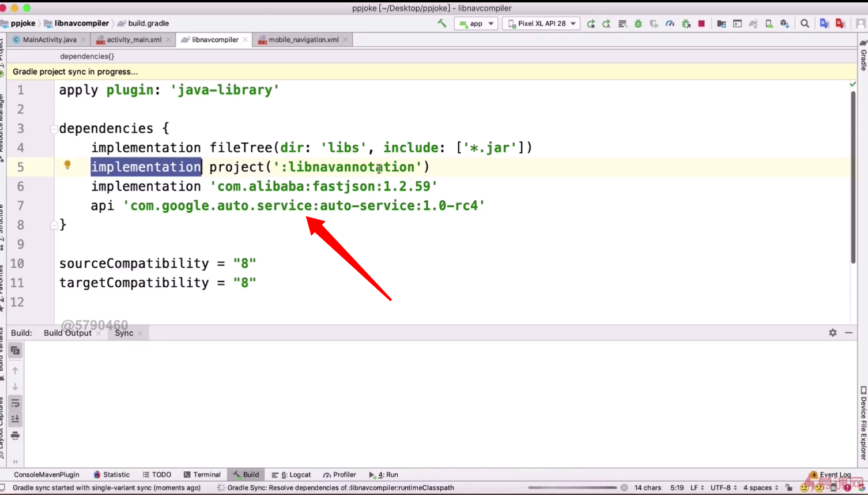
Task: Open the AVD Manager icon
Action: [769, 24]
